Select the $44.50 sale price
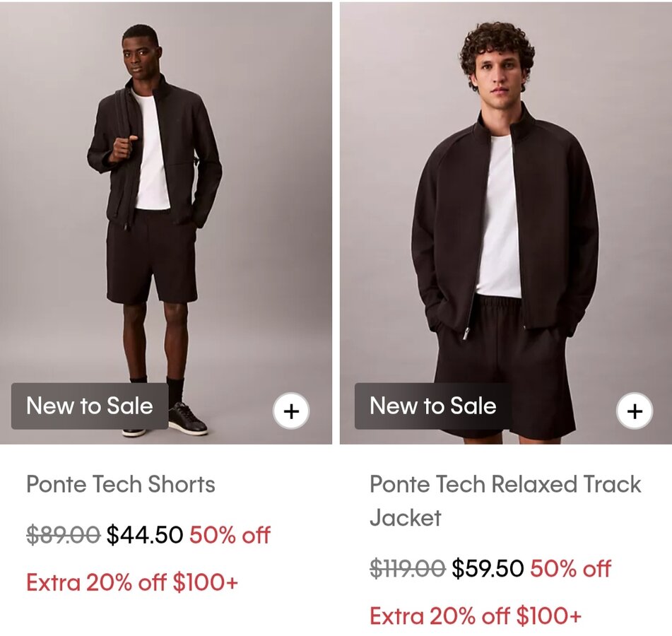Screen dimensions: 672x636 (x=145, y=536)
